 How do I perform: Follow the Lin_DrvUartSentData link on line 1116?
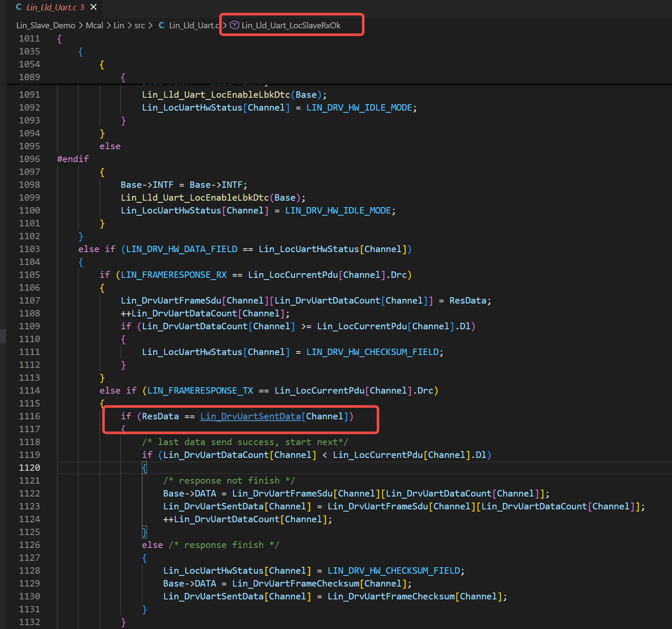(x=250, y=416)
